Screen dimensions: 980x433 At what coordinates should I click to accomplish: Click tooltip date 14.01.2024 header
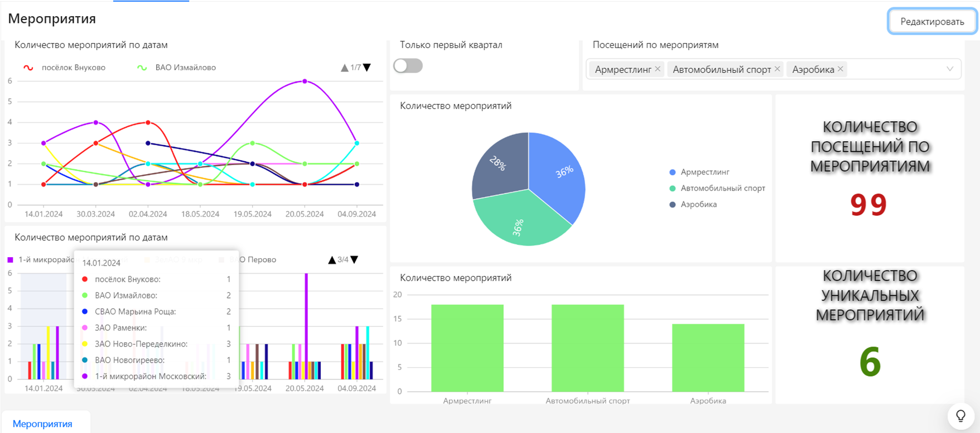pyautogui.click(x=102, y=263)
